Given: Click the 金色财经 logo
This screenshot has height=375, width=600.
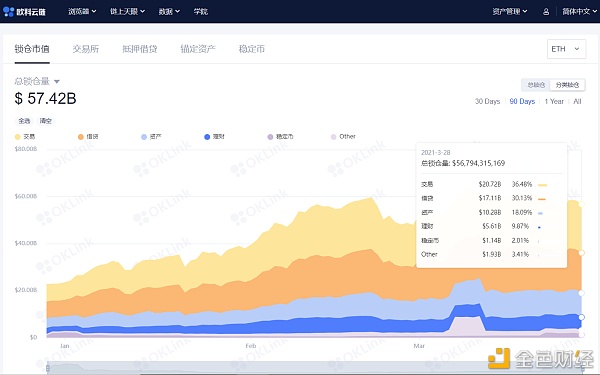Looking at the screenshot, I should 541,359.
